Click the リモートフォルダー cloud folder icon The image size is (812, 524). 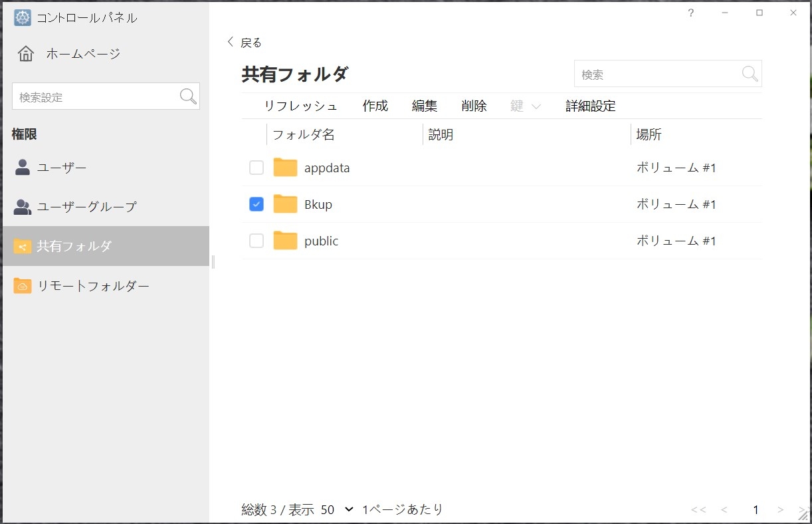pos(23,286)
